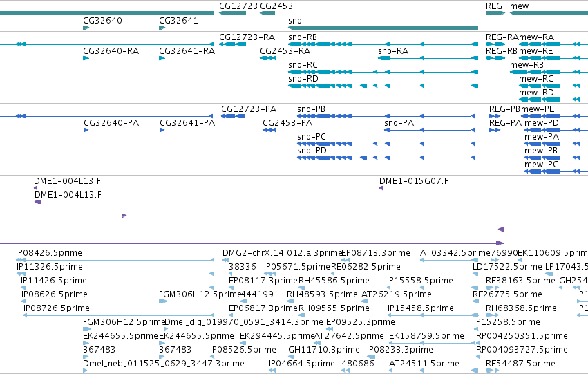Select the CG32641-RA transcript
The image size is (588, 374).
pyautogui.click(x=162, y=58)
